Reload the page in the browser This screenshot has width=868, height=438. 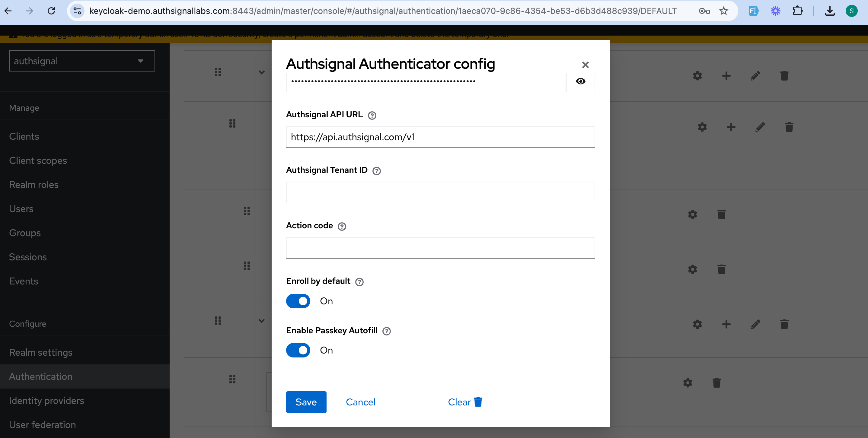[x=51, y=11]
